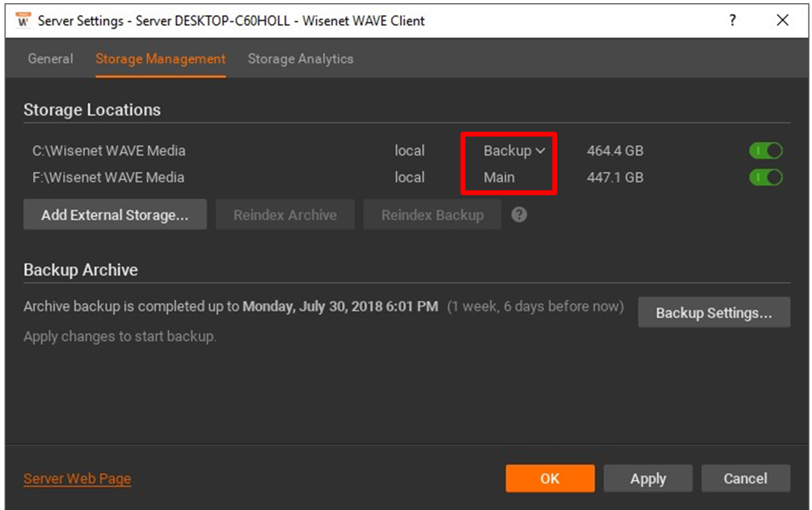
Task: Click the 1 week, 6 days before now text
Action: pos(535,306)
